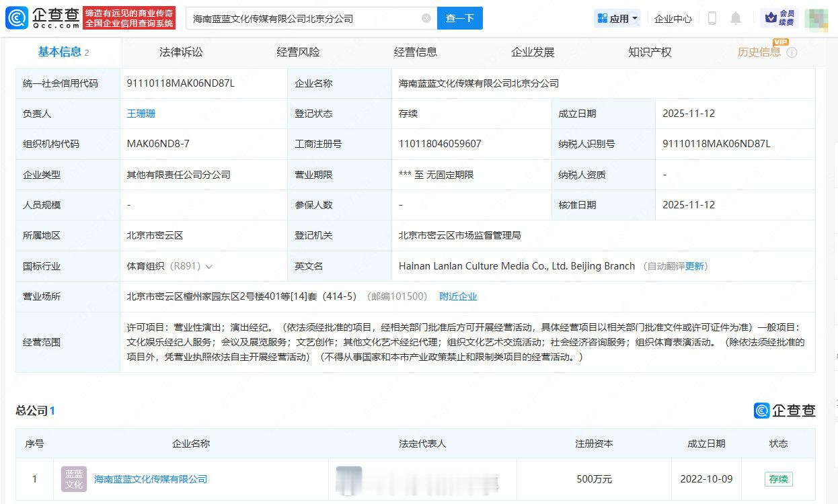Screen dimensions: 838x504
Task: Switch to the 企业发展 tab
Action: point(533,52)
